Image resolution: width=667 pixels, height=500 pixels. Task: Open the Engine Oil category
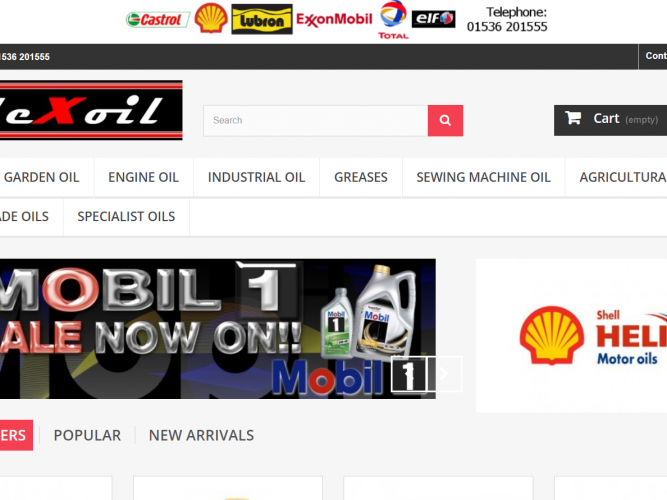[143, 177]
